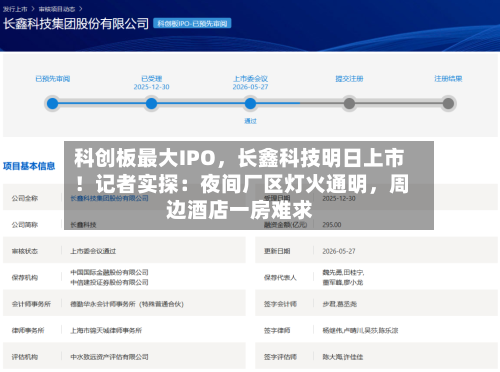Screen dimensions: 500x372
Task: Open the 审核项目动态 breadcrumb link
Action: (57, 9)
